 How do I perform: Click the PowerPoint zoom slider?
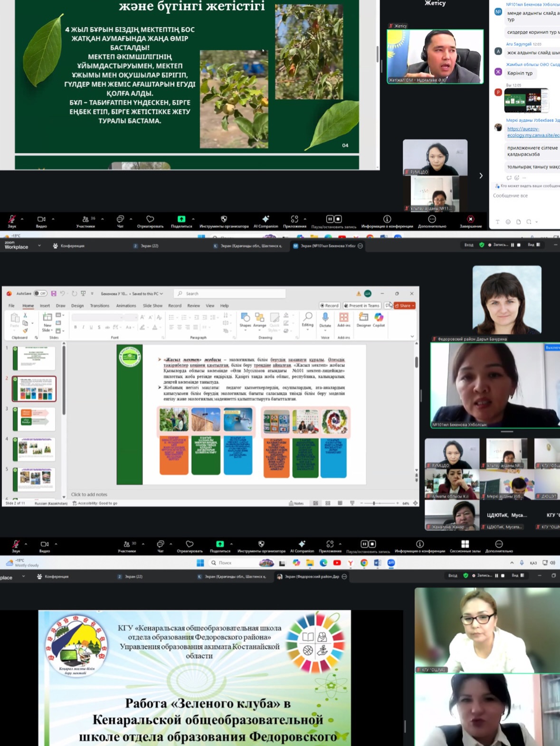click(374, 503)
